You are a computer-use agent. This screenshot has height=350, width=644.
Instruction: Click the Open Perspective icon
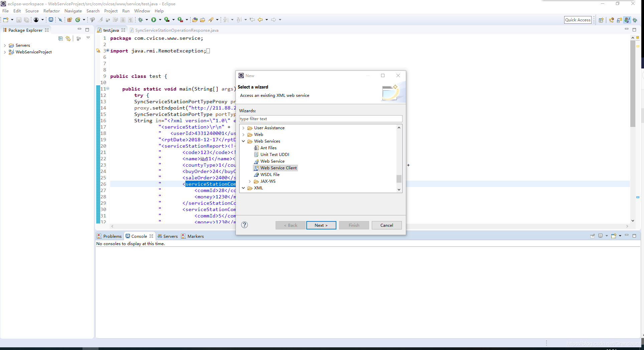[x=601, y=20]
